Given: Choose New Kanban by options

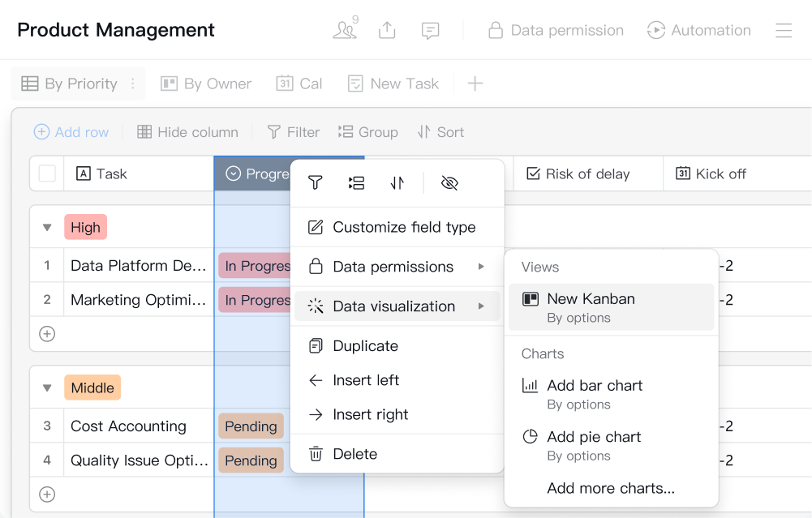Looking at the screenshot, I should (611, 307).
